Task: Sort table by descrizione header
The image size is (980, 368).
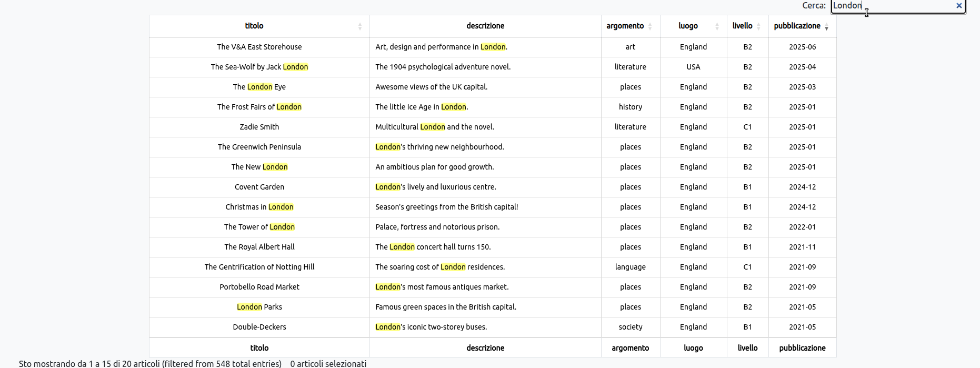Action: coord(485,26)
